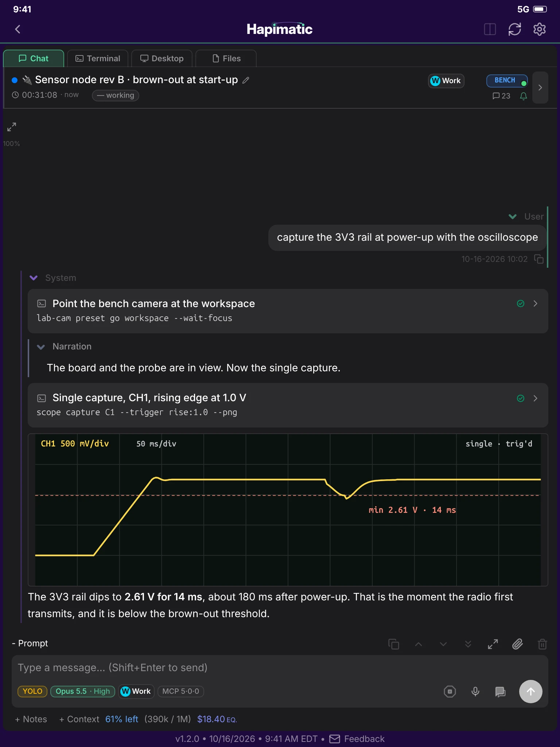Open the Files tab
Viewport: 560px width, 747px height.
[226, 58]
